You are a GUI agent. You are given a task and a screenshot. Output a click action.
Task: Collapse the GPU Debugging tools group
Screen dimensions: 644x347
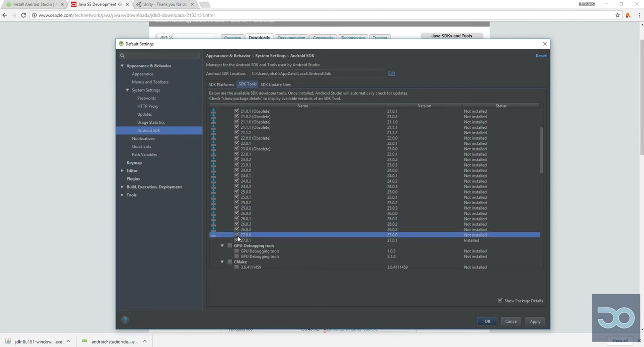(222, 246)
